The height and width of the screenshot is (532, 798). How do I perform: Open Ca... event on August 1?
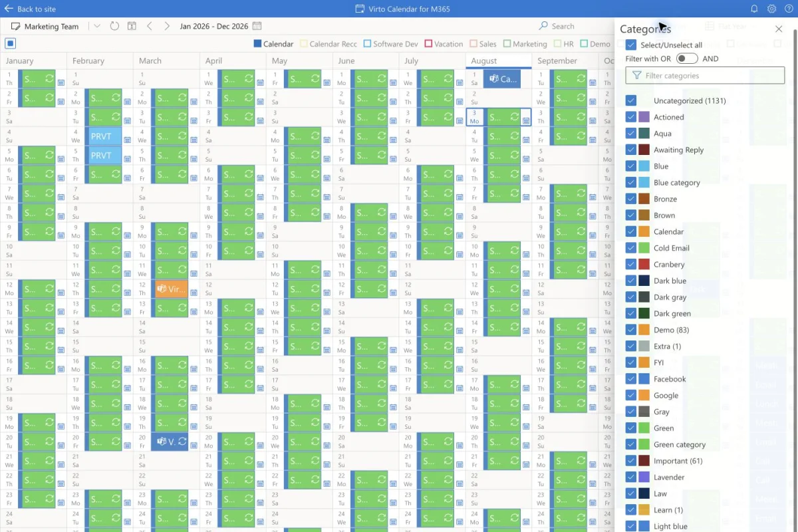click(x=502, y=79)
